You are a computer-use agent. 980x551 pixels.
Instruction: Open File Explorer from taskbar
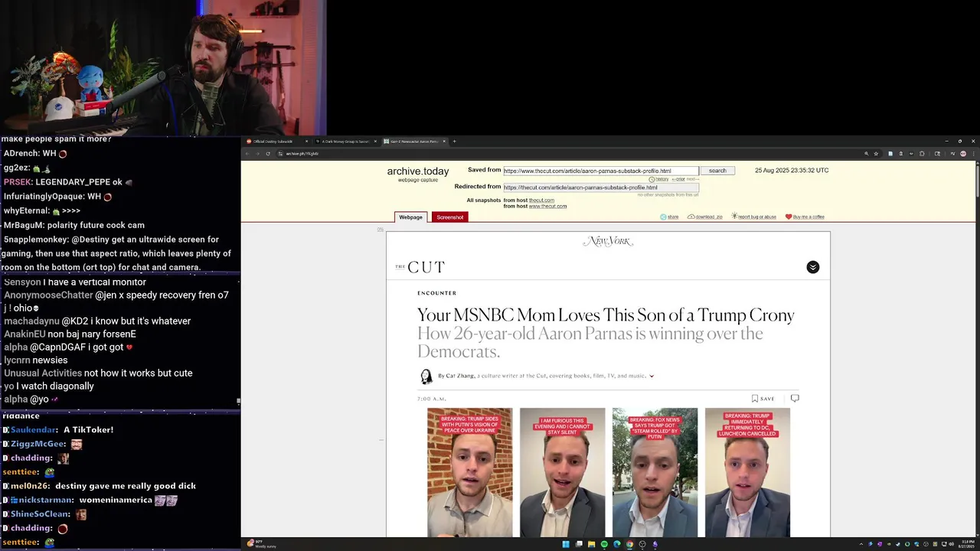point(592,544)
